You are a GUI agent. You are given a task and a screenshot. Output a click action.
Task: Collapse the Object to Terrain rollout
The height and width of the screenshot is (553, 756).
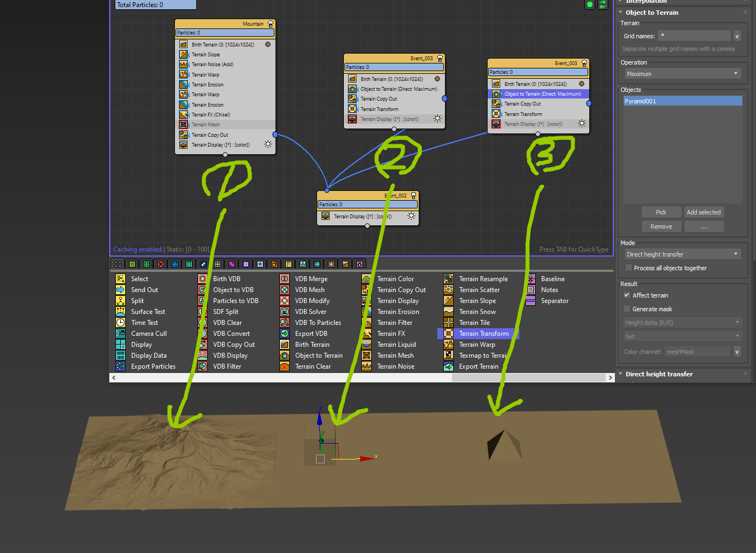tap(620, 13)
